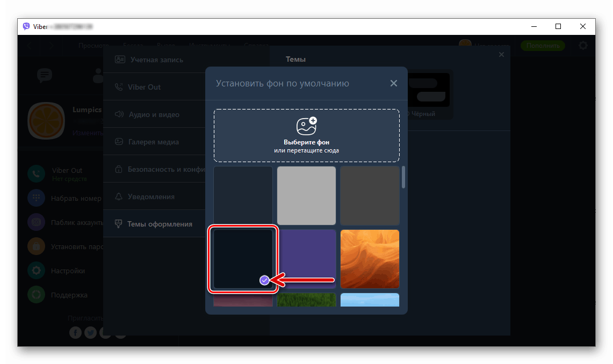This screenshot has width=613, height=364.
Task: Click the support lifebuoy icon
Action: pos(37,295)
